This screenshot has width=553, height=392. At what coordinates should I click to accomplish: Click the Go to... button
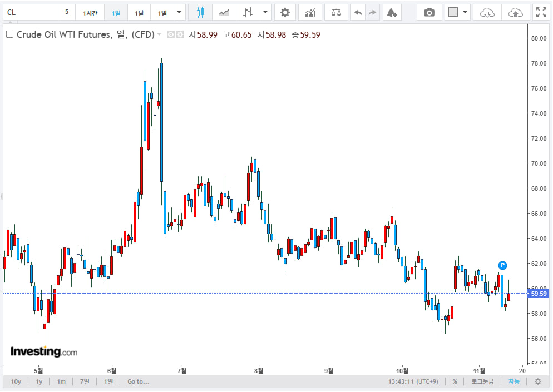pos(138,381)
